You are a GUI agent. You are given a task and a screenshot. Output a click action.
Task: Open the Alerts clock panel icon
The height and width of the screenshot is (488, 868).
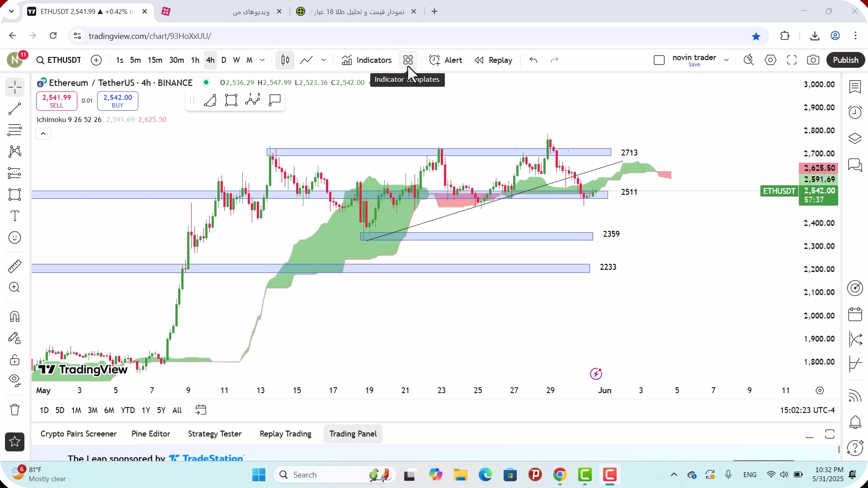pyautogui.click(x=855, y=112)
